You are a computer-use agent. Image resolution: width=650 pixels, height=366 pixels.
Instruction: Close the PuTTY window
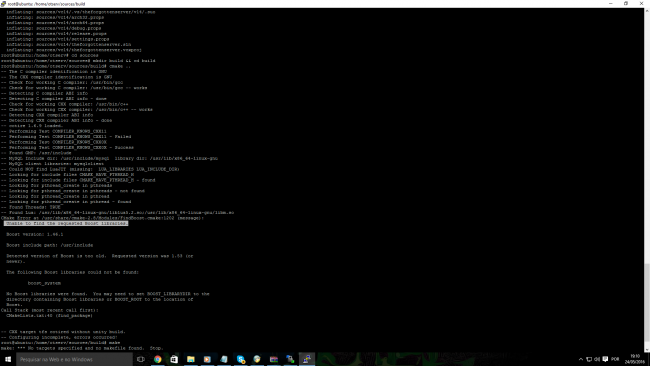coord(641,3)
